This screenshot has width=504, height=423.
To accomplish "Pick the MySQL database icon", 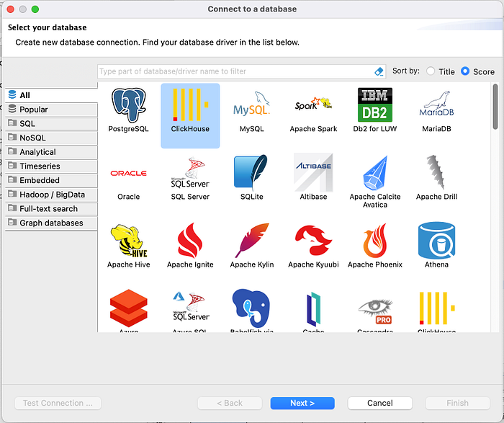I will pyautogui.click(x=252, y=110).
